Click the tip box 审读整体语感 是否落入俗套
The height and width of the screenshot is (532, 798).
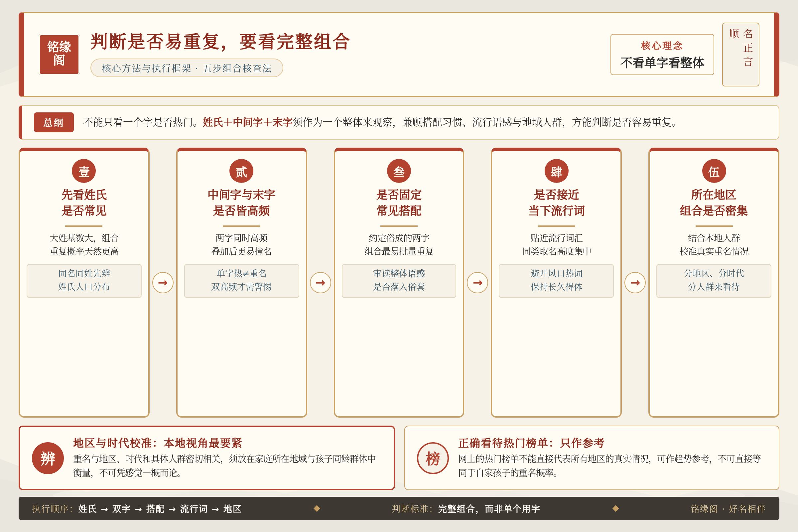[399, 281]
